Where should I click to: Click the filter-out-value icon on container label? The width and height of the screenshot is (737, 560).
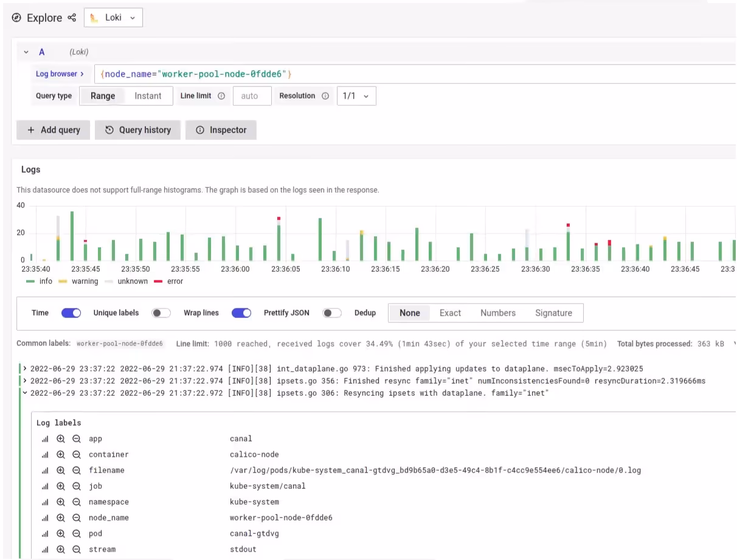click(x=77, y=455)
